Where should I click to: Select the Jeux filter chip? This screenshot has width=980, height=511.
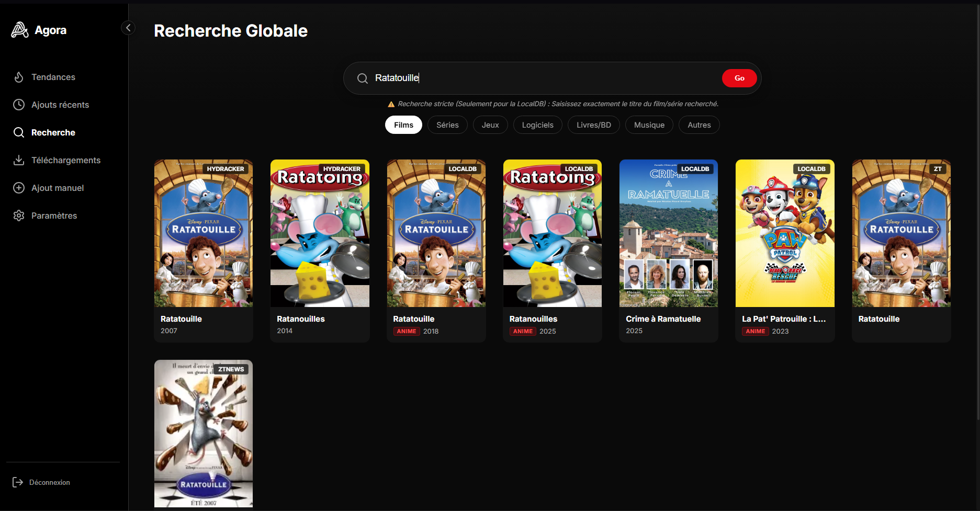tap(490, 125)
